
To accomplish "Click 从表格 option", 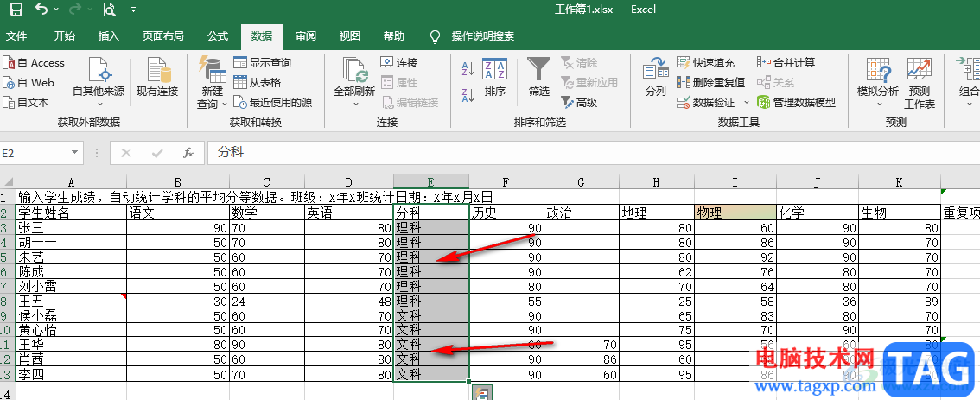I will coord(258,82).
